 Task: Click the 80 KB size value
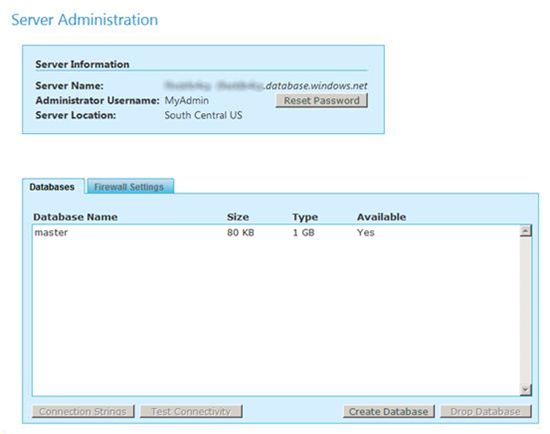point(240,232)
